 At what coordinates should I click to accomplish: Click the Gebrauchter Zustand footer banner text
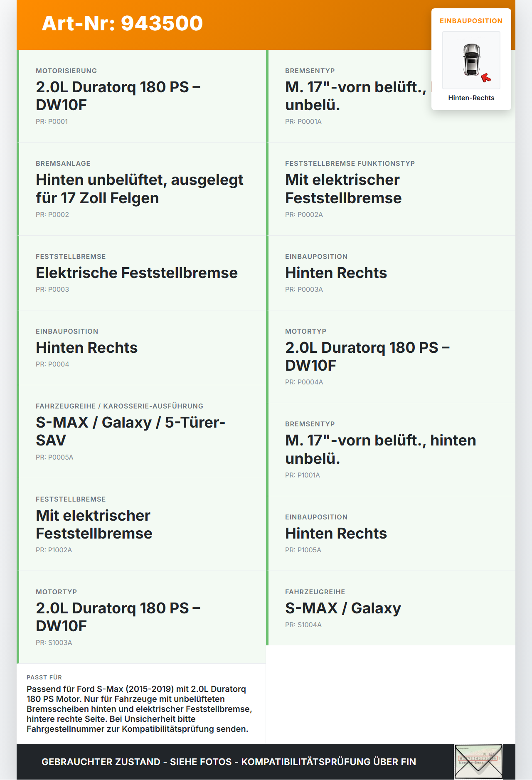229,762
